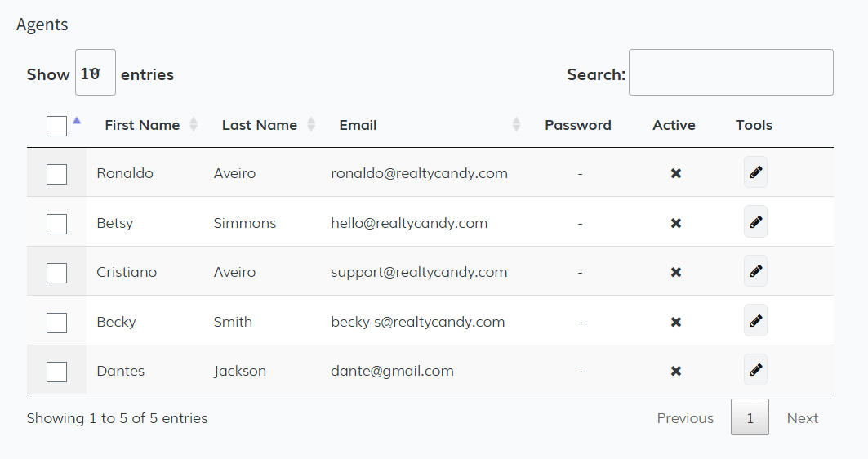The width and height of the screenshot is (868, 459).
Task: Go to pagination page 1
Action: 750,417
